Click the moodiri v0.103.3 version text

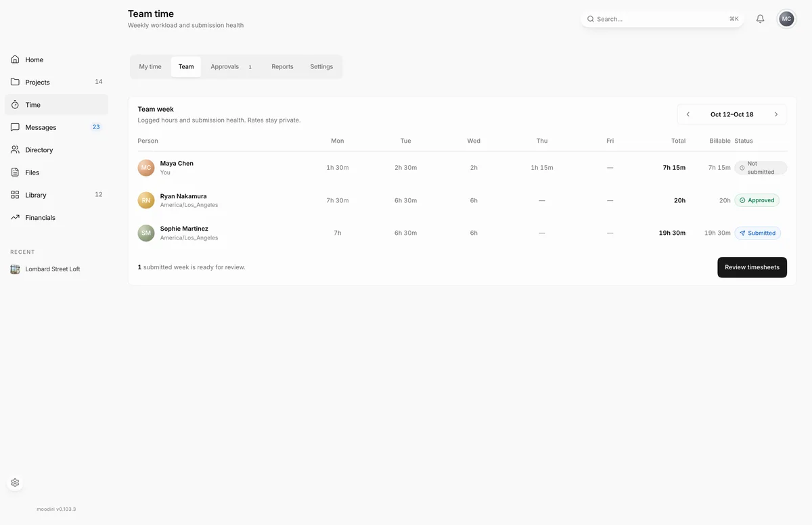coord(56,509)
